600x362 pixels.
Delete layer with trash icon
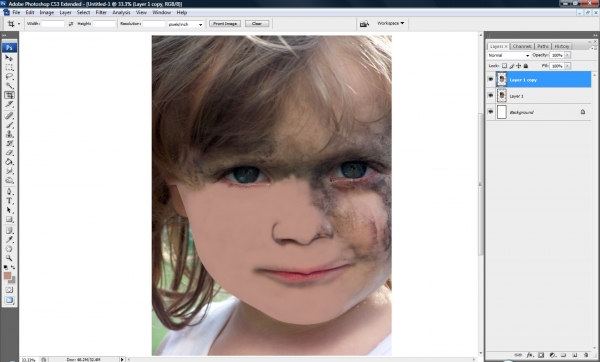coord(586,355)
